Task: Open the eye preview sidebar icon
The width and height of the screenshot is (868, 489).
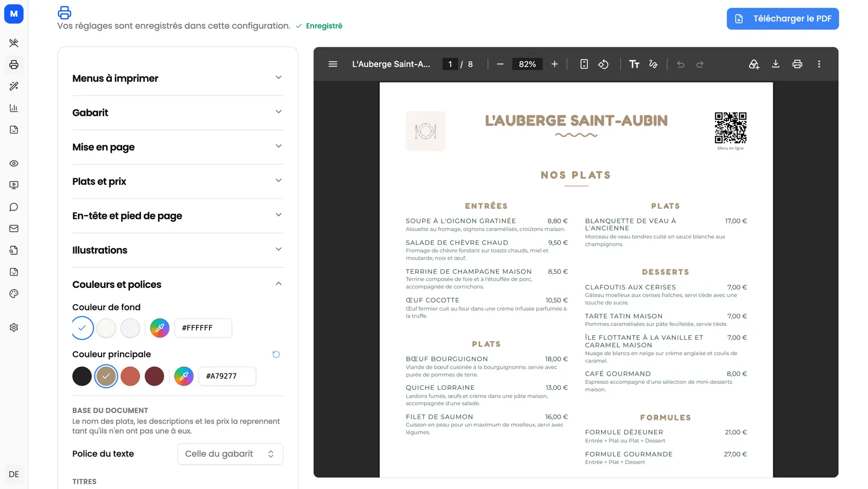Action: pos(14,163)
